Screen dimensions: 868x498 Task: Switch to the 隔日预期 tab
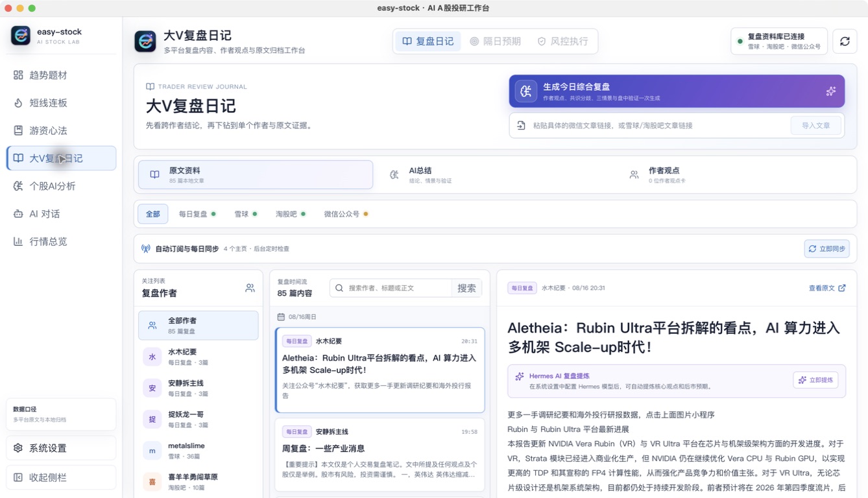(x=496, y=41)
